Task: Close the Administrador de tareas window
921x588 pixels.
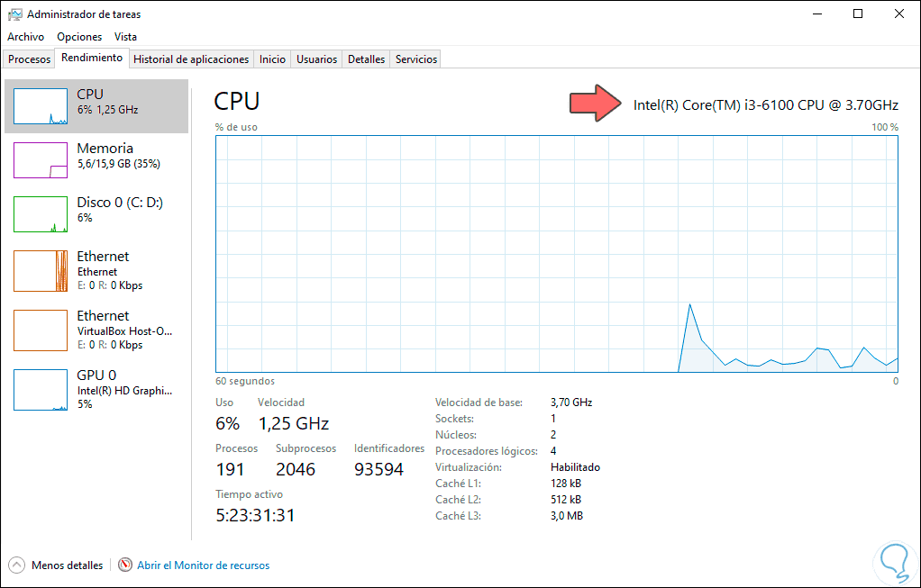Action: pos(899,14)
